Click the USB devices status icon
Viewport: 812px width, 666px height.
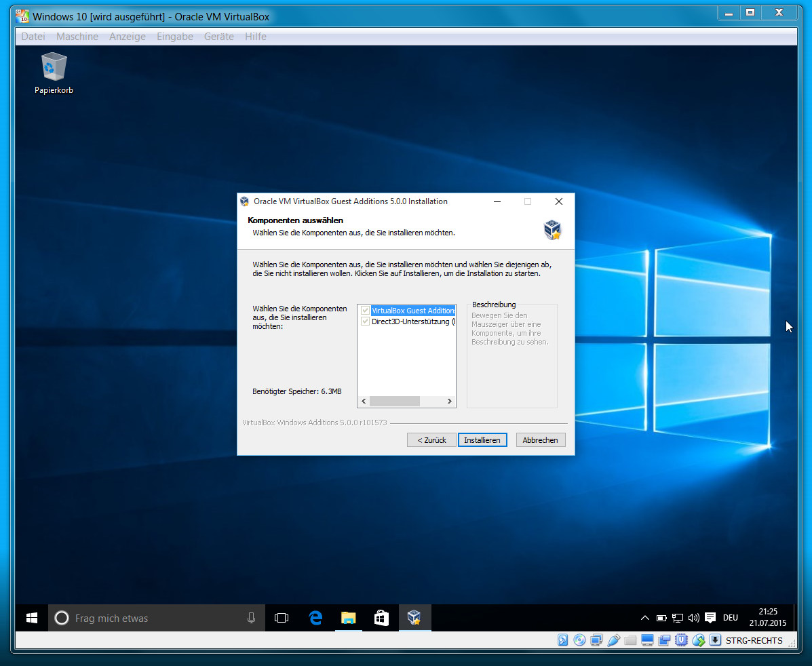(x=614, y=640)
